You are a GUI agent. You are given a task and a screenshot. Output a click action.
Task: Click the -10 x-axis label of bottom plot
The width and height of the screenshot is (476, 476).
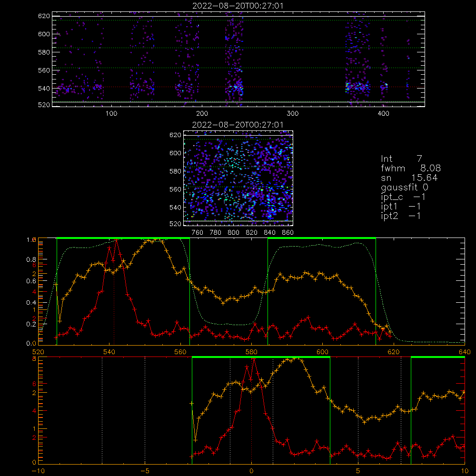pos(38,471)
